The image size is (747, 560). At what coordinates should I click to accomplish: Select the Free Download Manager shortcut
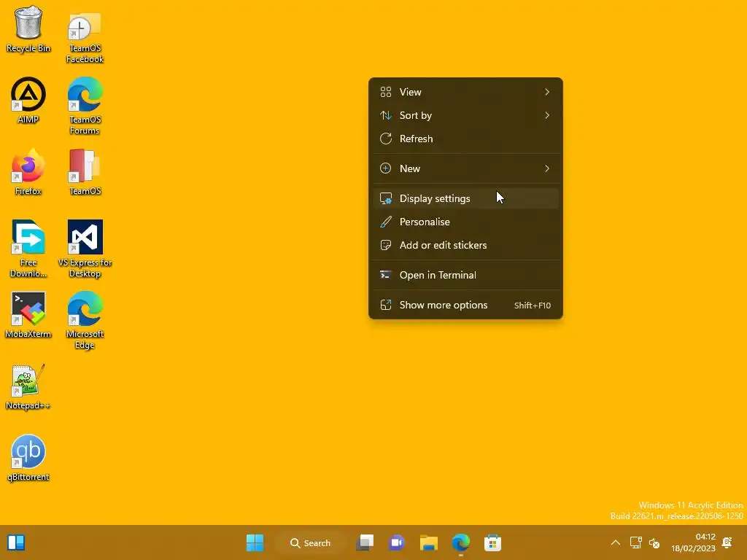coord(28,249)
